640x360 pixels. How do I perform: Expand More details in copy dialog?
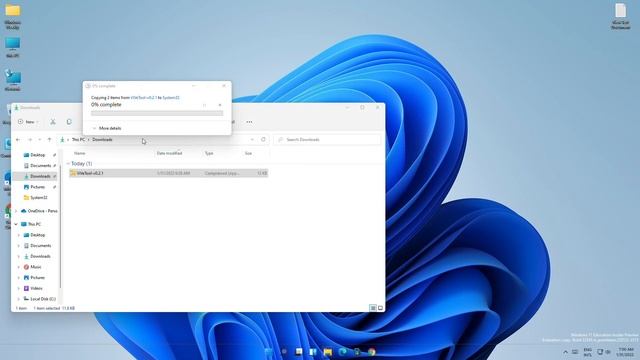pos(107,128)
